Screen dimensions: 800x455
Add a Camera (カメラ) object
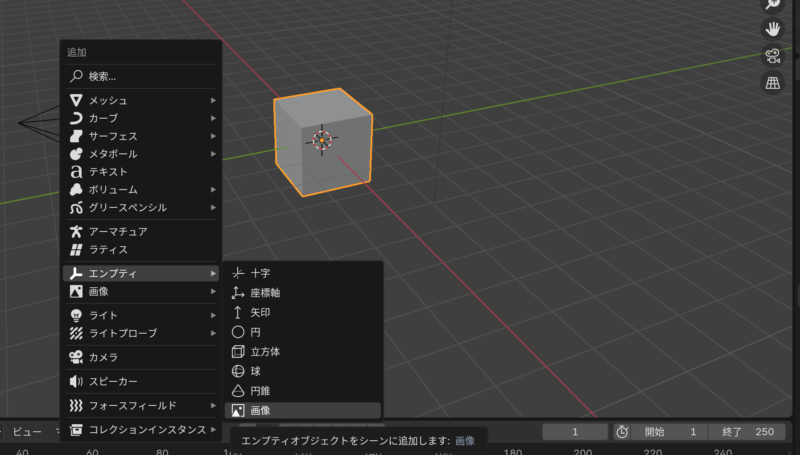click(x=141, y=357)
